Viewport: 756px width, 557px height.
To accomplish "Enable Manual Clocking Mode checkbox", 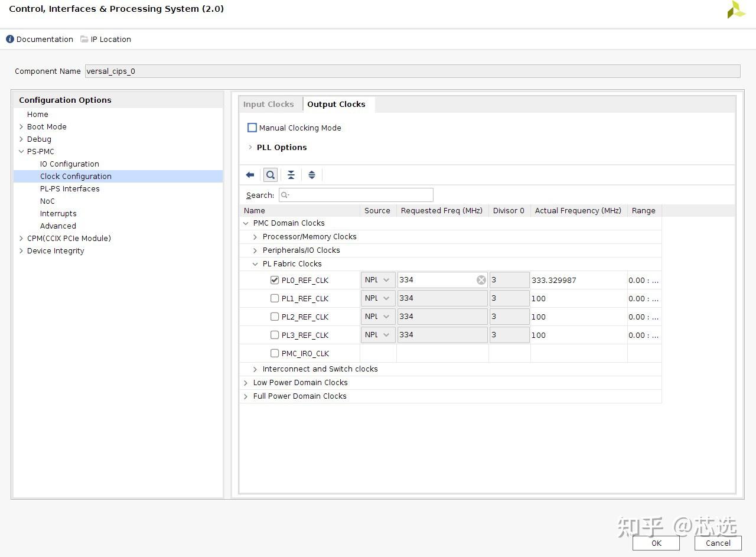I will point(252,128).
